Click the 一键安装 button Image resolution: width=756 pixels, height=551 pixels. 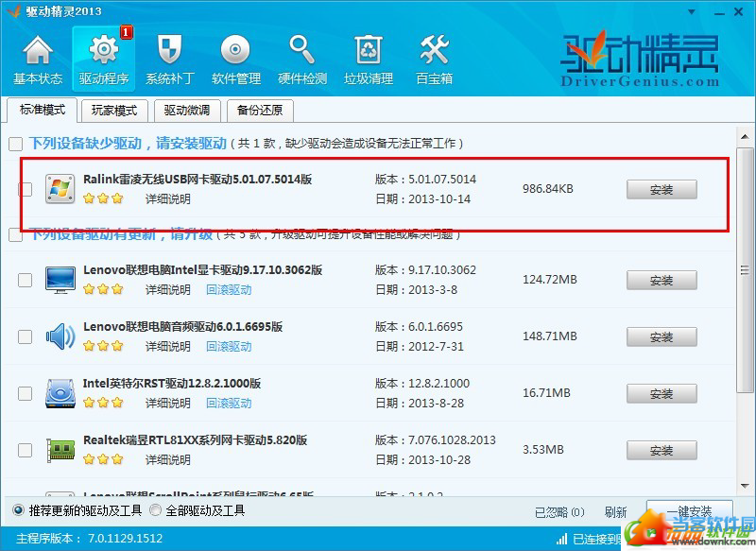[690, 511]
